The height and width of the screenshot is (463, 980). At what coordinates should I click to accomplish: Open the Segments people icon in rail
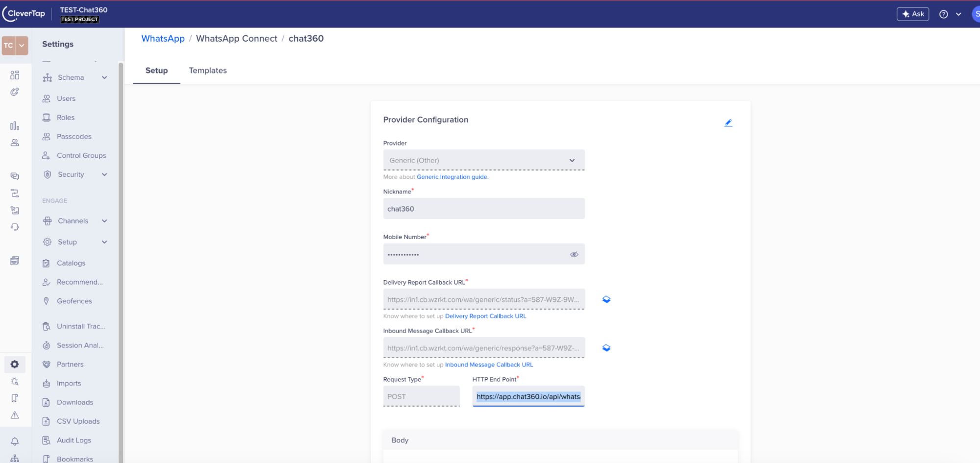tap(15, 143)
